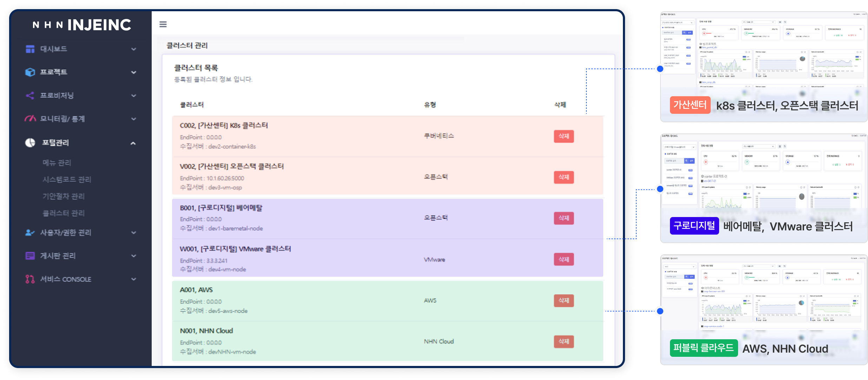Viewport: 868px width, 380px height.
Task: Click the VMware type cell
Action: (434, 260)
